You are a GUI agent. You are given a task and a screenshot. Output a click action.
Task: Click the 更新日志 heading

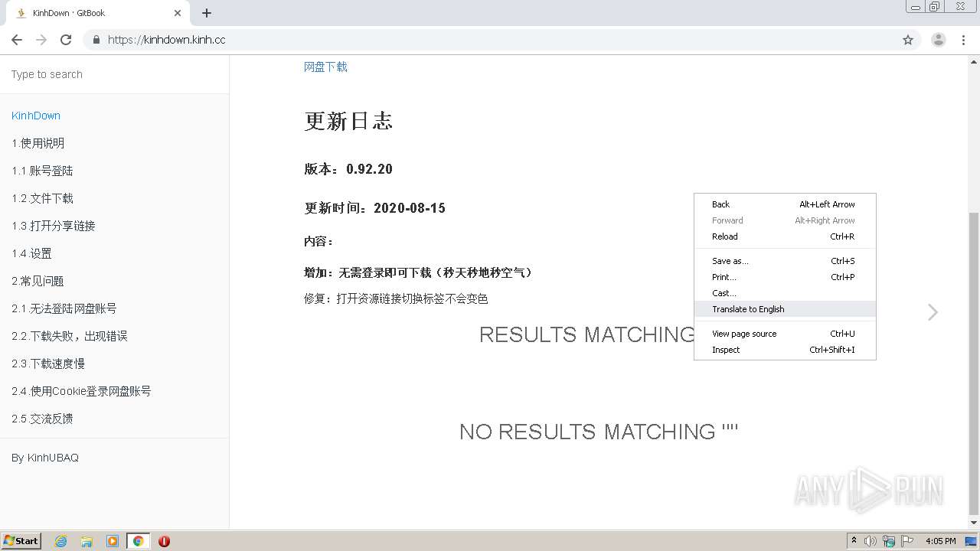(348, 121)
